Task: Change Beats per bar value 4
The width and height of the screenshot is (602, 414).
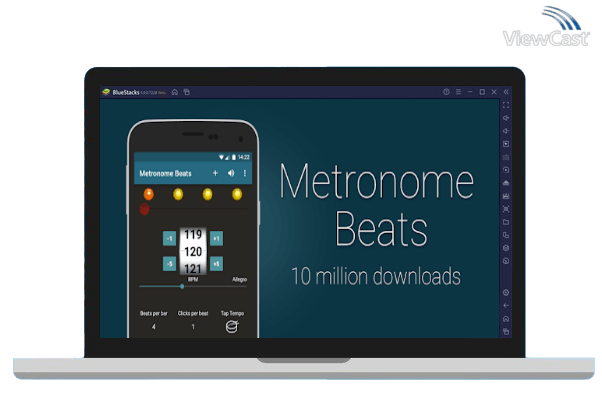Action: pyautogui.click(x=154, y=327)
